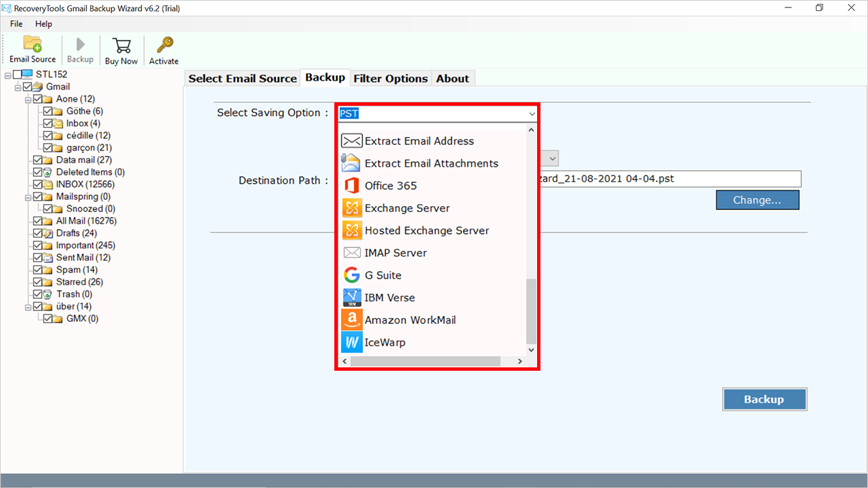The width and height of the screenshot is (868, 488).
Task: Select Amazon WorkMail option text
Action: pyautogui.click(x=410, y=320)
